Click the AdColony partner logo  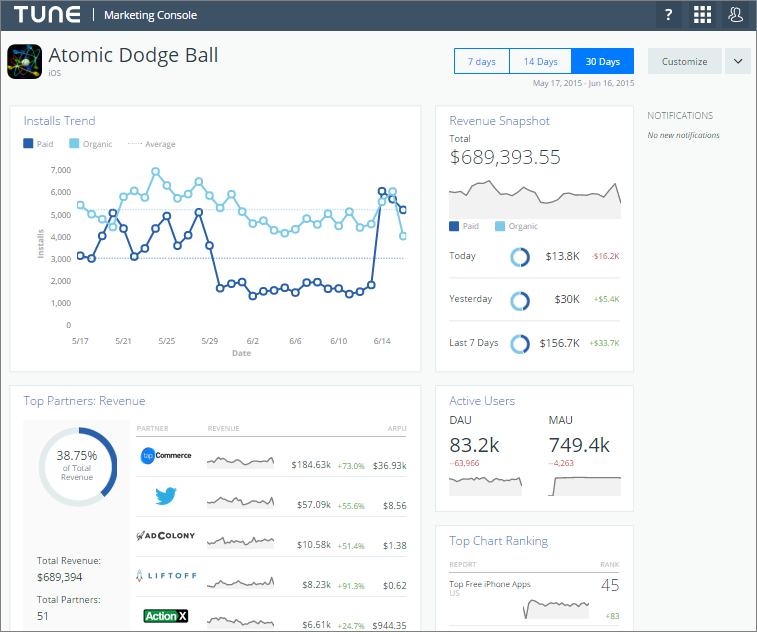(x=166, y=535)
